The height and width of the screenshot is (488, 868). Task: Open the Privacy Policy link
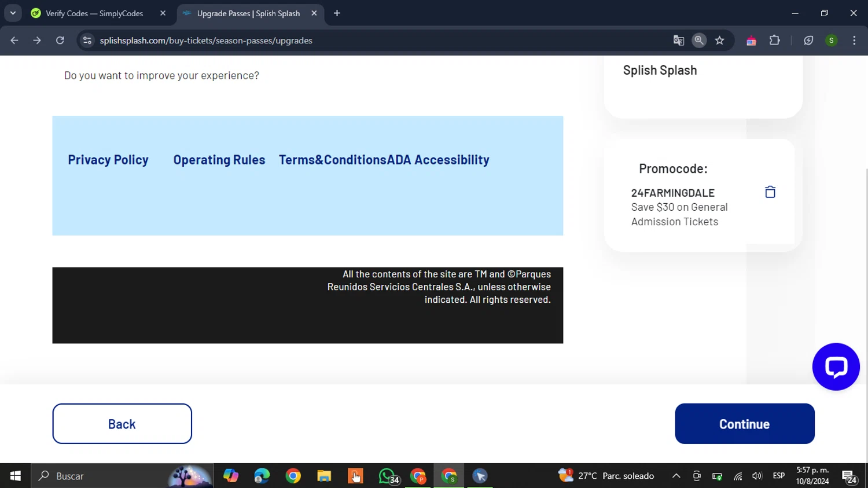[108, 160]
